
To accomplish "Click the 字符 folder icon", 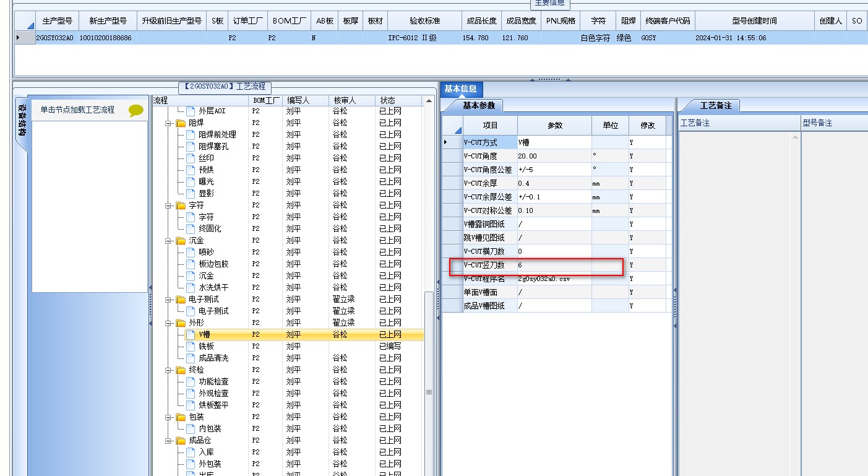I will (181, 205).
